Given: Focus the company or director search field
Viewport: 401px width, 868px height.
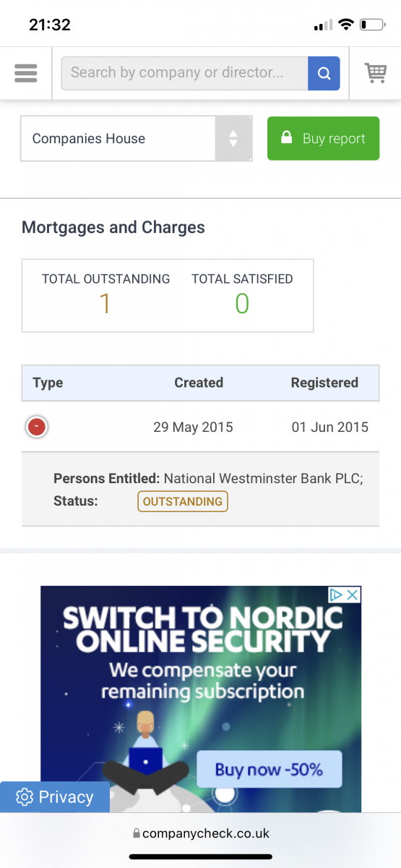Looking at the screenshot, I should click(x=185, y=73).
